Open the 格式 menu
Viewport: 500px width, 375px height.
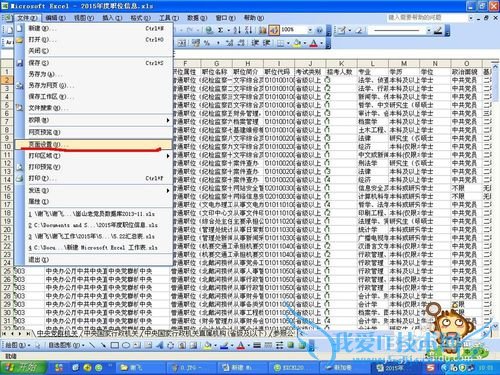pyautogui.click(x=140, y=18)
